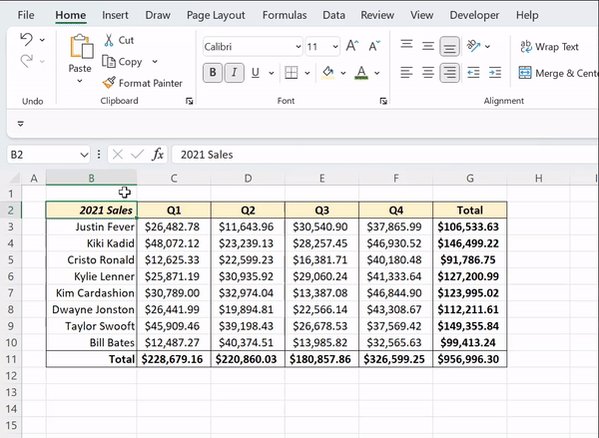
Task: Click the formula bar showing 2021 Sales
Action: pyautogui.click(x=385, y=155)
